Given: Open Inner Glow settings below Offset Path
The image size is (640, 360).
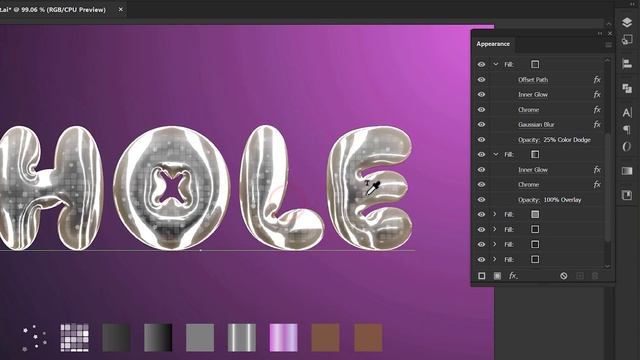Looking at the screenshot, I should [533, 95].
